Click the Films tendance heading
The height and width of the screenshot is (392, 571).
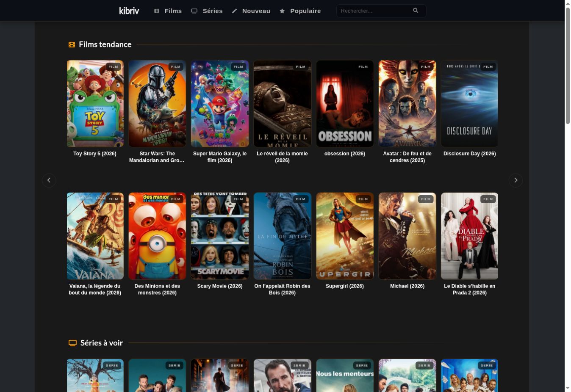point(105,44)
